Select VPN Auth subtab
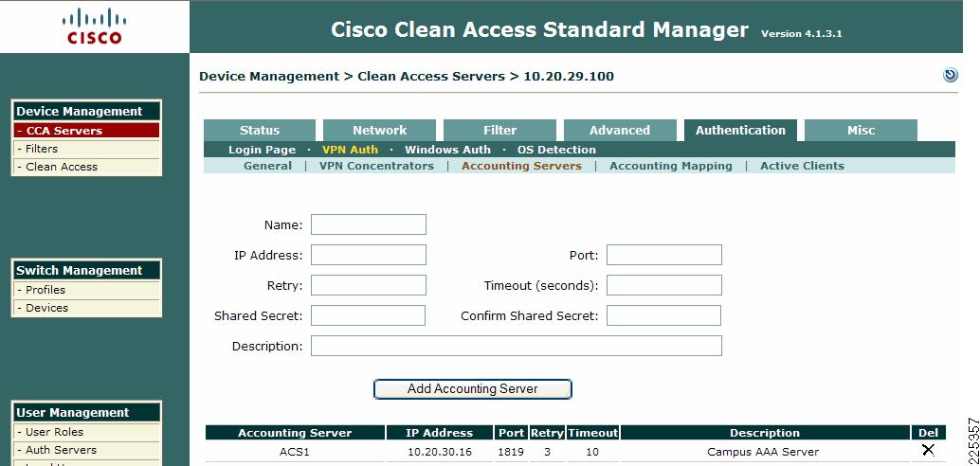Screen dimensions: 980x466 pyautogui.click(x=350, y=150)
